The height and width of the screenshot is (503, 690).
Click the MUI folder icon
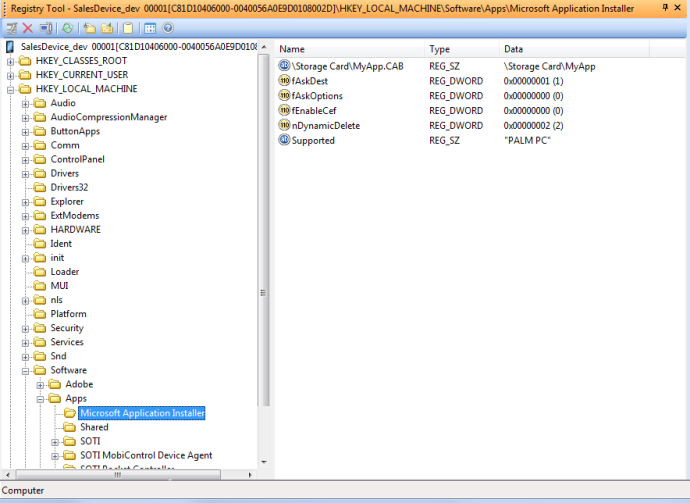[40, 286]
